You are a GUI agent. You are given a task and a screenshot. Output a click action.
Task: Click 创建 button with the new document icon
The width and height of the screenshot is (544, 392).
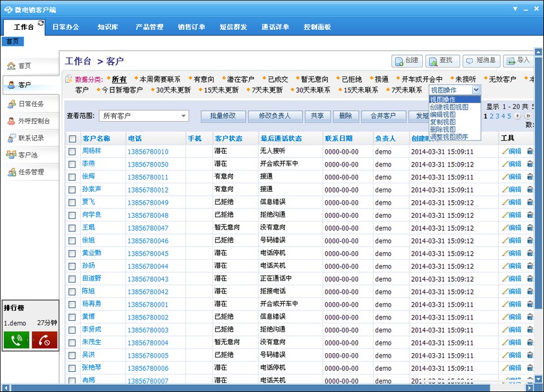pyautogui.click(x=407, y=61)
